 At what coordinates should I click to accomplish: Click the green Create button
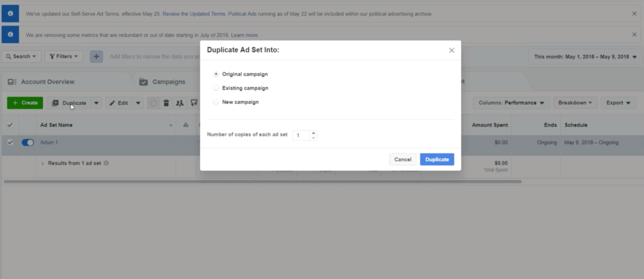(x=25, y=103)
